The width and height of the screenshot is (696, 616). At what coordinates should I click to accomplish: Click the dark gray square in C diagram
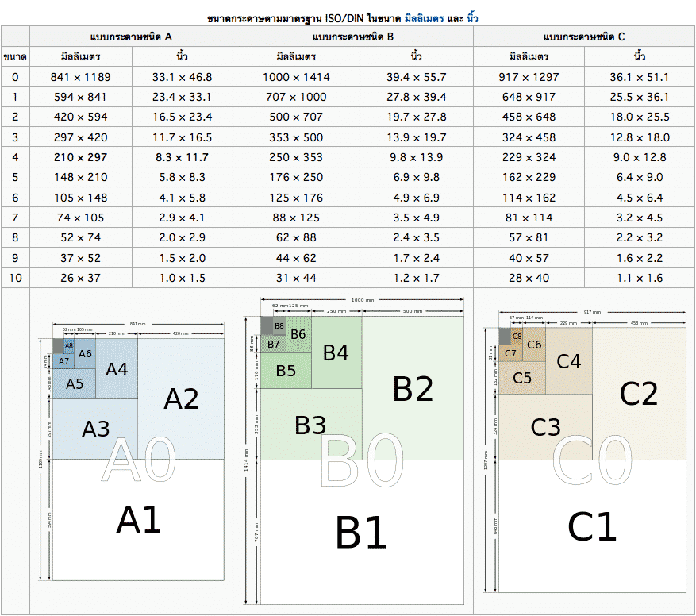click(x=504, y=337)
